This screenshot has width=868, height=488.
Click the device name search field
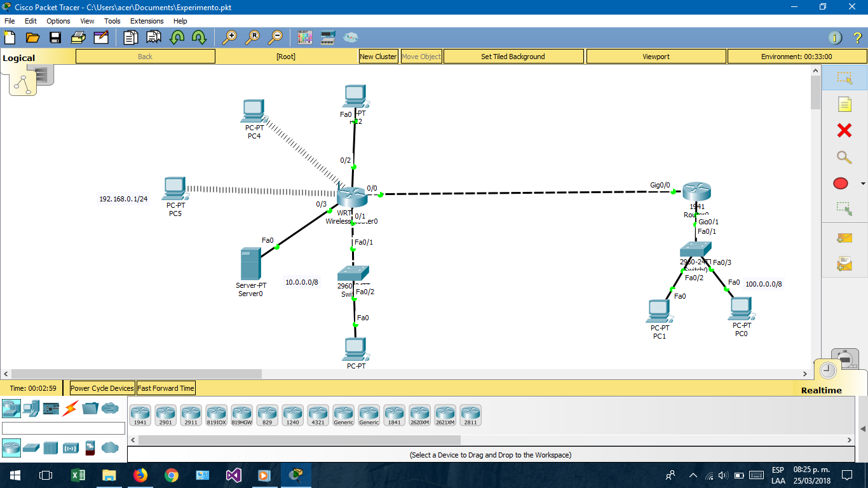64,428
